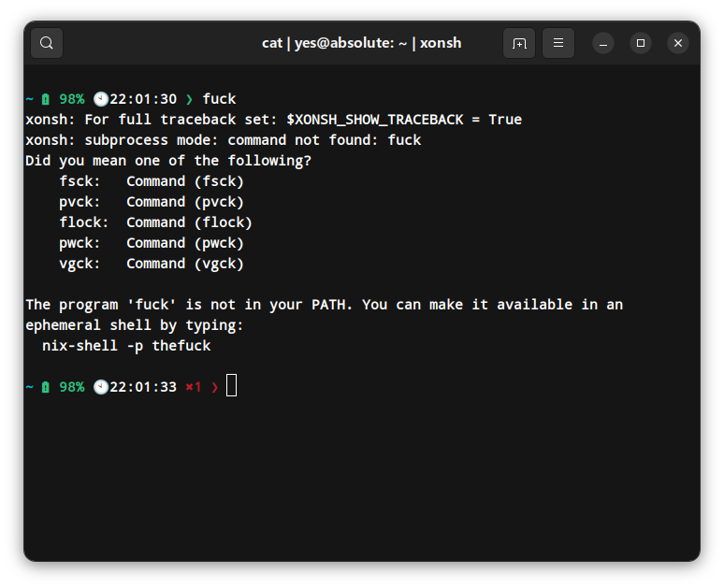Image resolution: width=724 pixels, height=588 pixels.
Task: Place cursor at the active prompt block
Action: point(232,386)
